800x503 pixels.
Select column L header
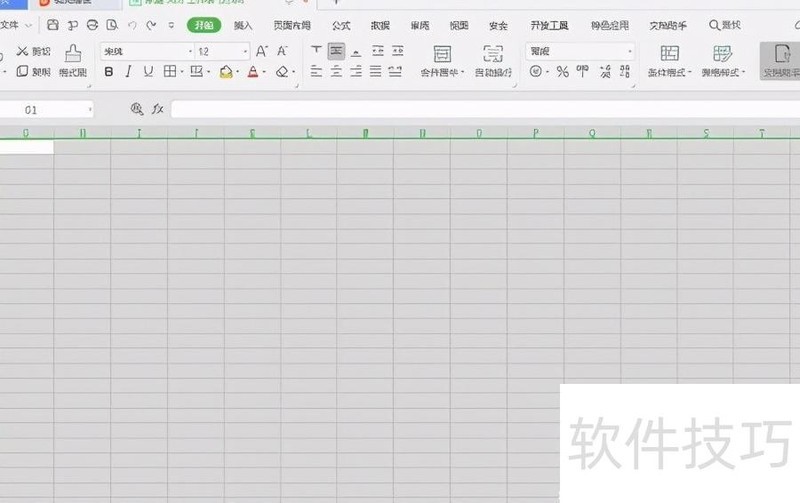tap(309, 133)
